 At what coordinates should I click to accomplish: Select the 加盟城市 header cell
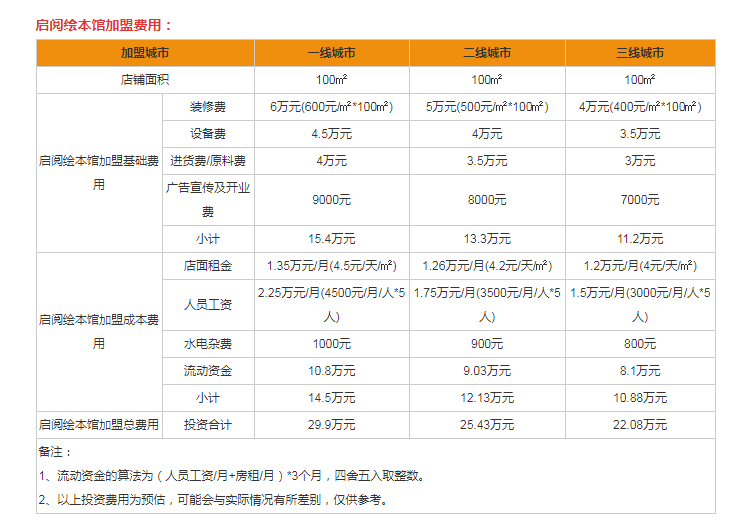[x=145, y=53]
